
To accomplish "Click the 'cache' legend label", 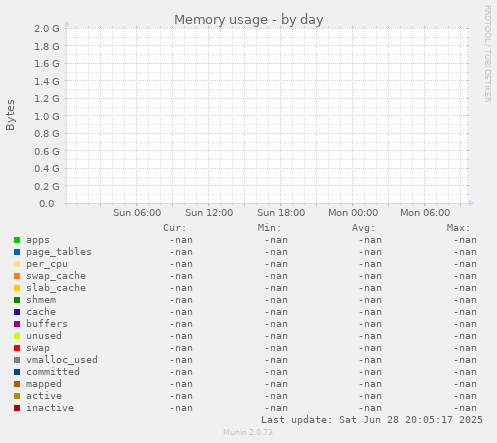I will 41,312.
